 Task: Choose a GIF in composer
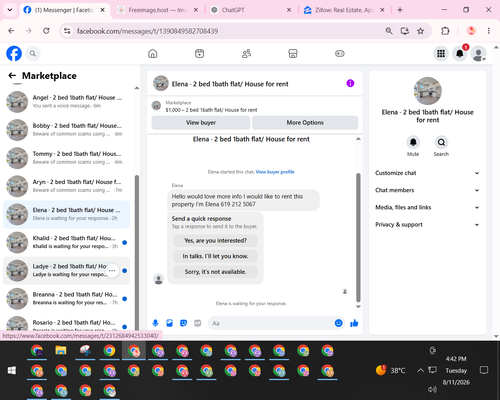click(197, 323)
